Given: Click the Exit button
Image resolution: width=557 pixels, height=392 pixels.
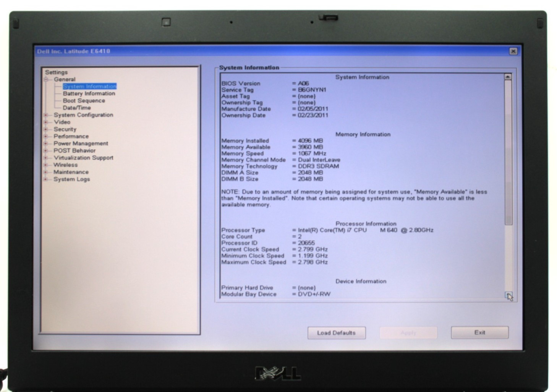Looking at the screenshot, I should coord(479,332).
